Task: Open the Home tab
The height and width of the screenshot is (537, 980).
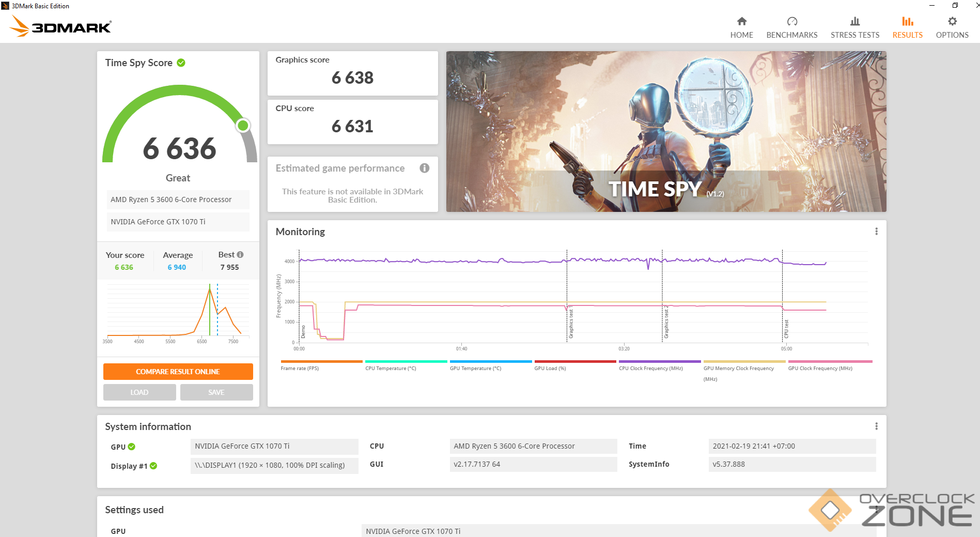Action: [x=741, y=27]
